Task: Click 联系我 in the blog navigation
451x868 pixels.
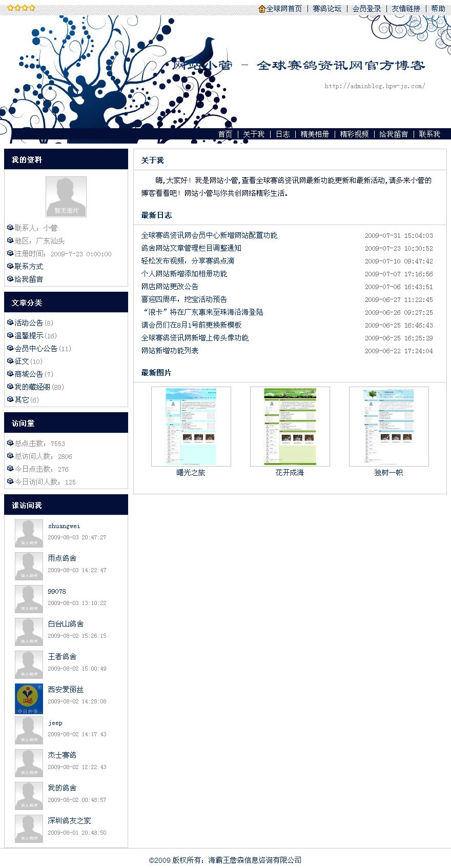Action: [x=429, y=134]
